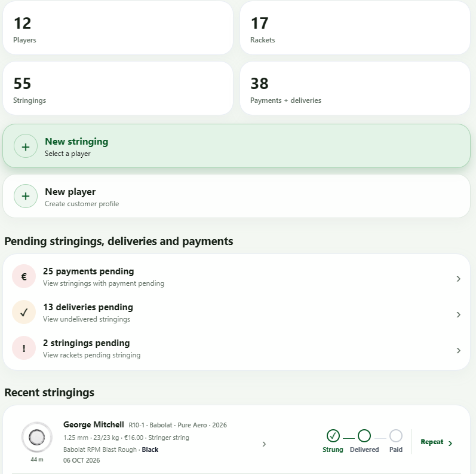The height and width of the screenshot is (474, 476).
Task: Toggle the Strung status circle
Action: [x=333, y=436]
